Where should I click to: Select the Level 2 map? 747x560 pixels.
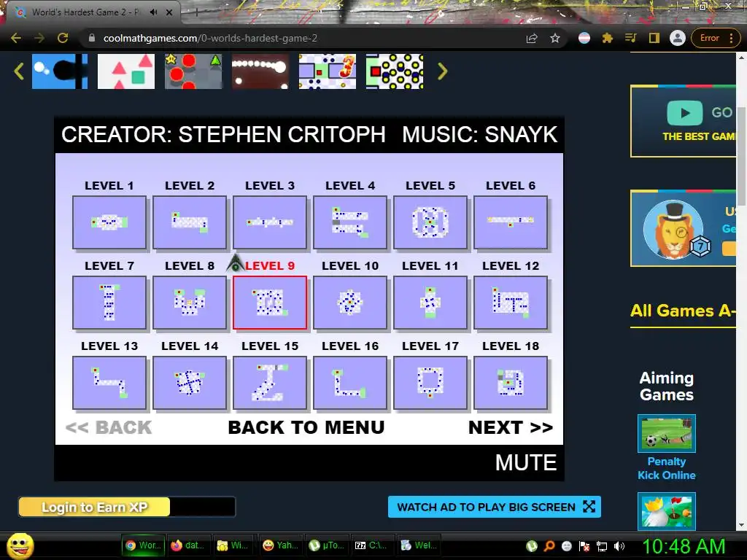pos(190,222)
